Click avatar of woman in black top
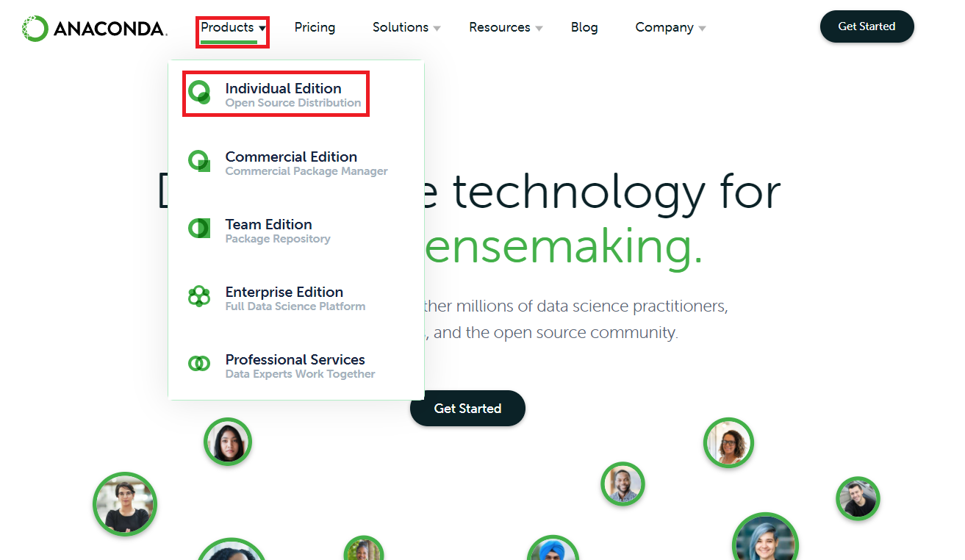This screenshot has height=560, width=965. point(125,504)
